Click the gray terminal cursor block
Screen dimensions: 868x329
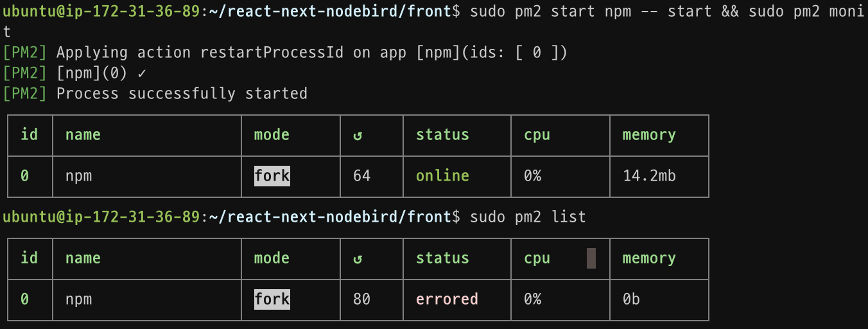click(591, 258)
